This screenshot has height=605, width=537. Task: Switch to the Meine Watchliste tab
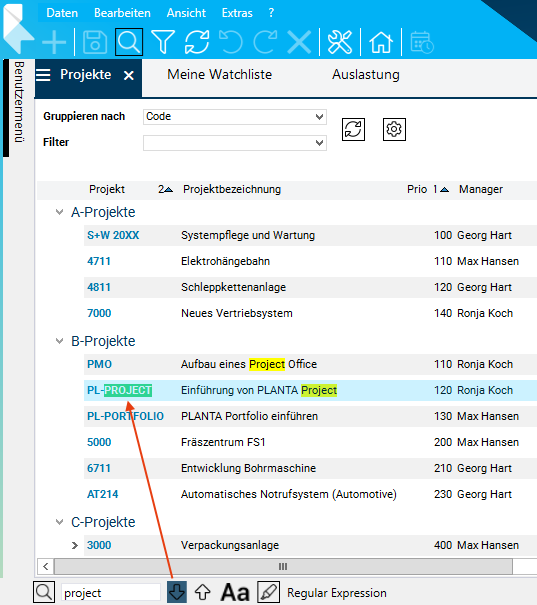pos(220,74)
